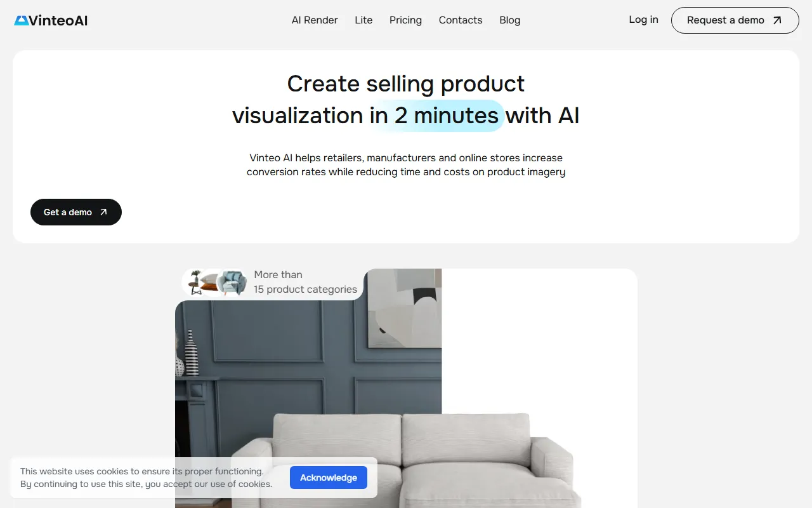Viewport: 812px width, 508px height.
Task: Click the gray sofa image
Action: pyautogui.click(x=406, y=460)
